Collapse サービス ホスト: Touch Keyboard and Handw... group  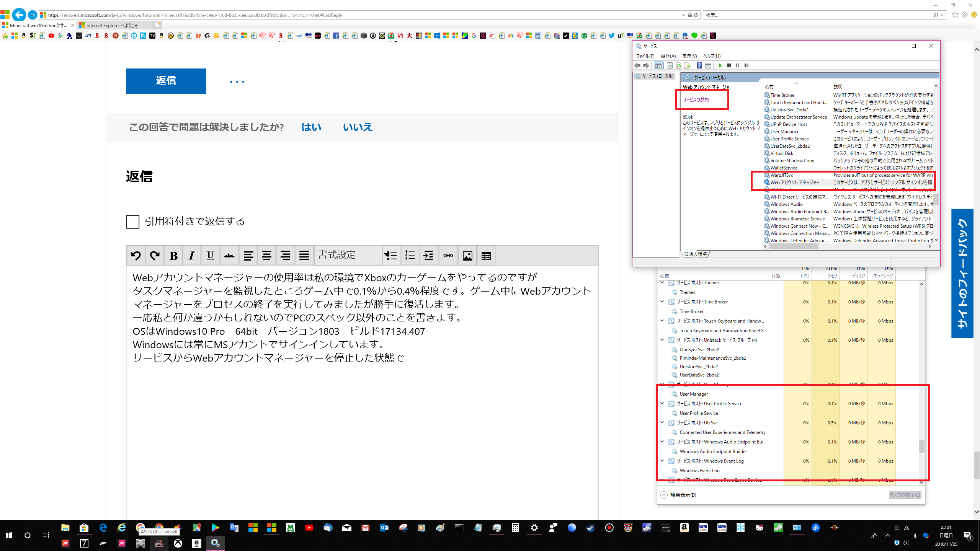point(662,321)
